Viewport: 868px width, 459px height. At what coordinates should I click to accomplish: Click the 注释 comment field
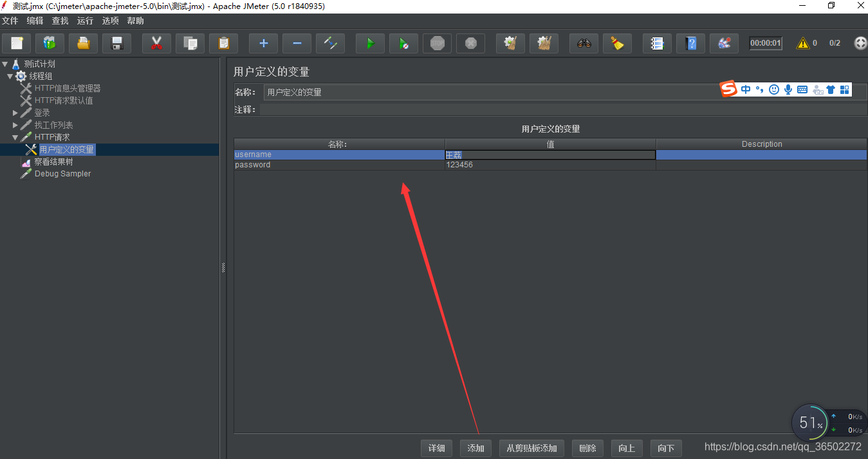click(x=564, y=109)
